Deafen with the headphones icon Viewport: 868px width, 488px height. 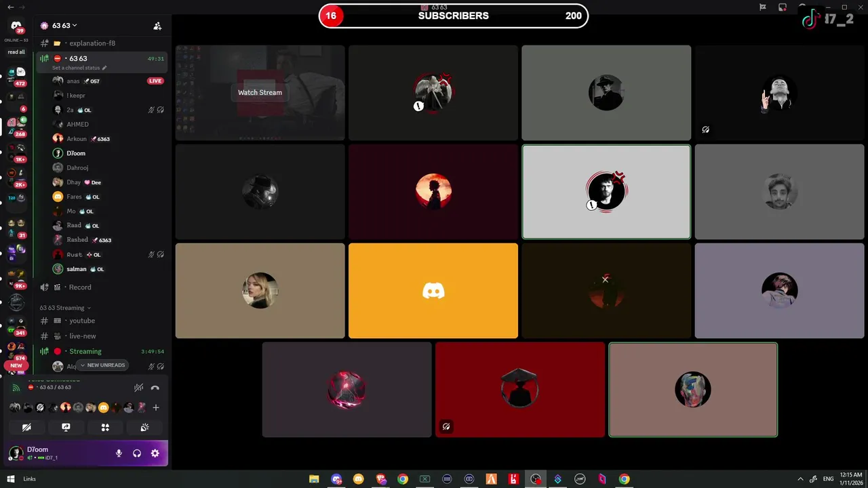137,453
